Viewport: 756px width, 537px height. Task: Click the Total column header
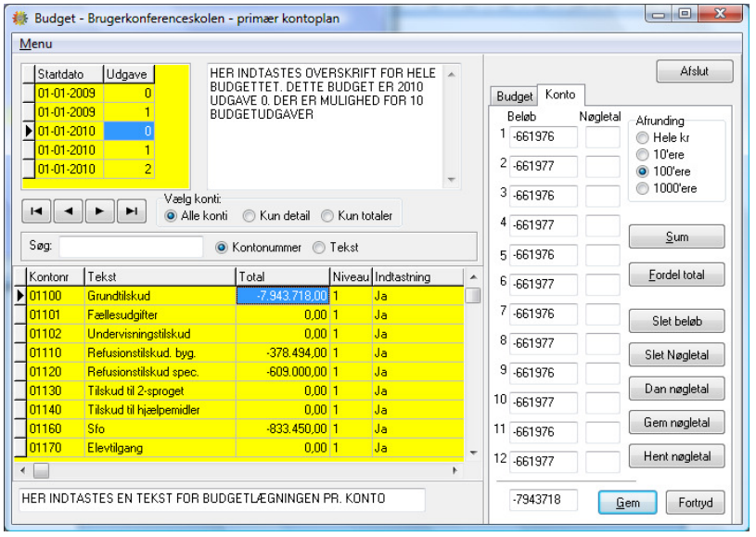(x=283, y=276)
